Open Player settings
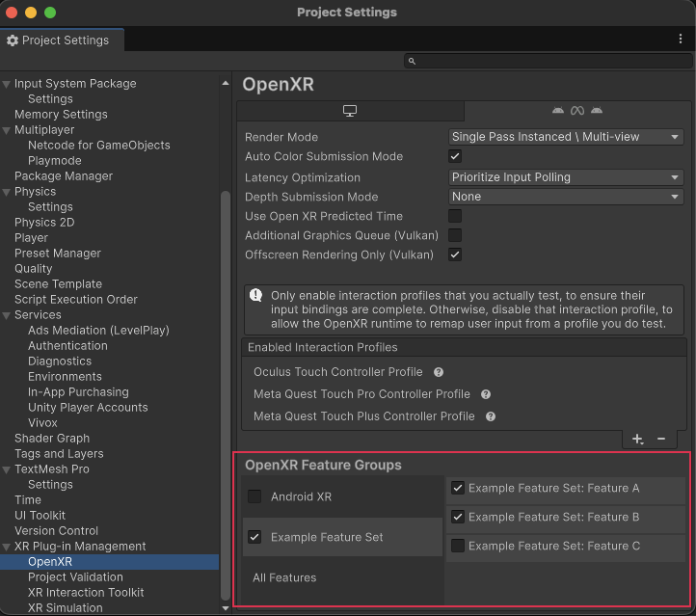Viewport: 696px width, 616px height. click(x=31, y=238)
